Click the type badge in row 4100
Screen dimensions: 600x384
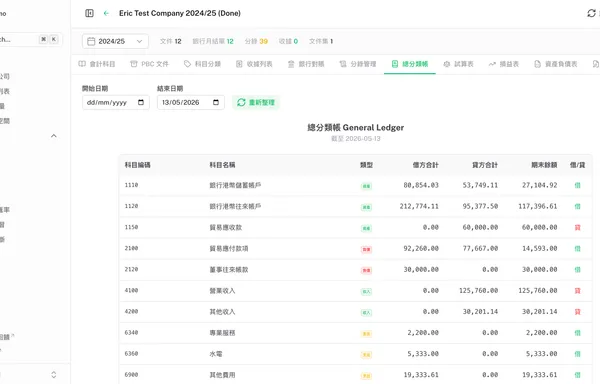366,291
